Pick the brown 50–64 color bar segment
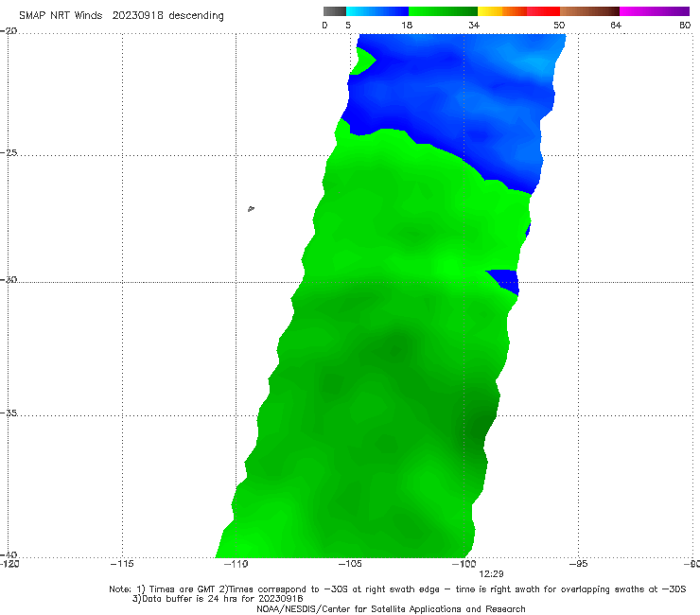 point(589,11)
